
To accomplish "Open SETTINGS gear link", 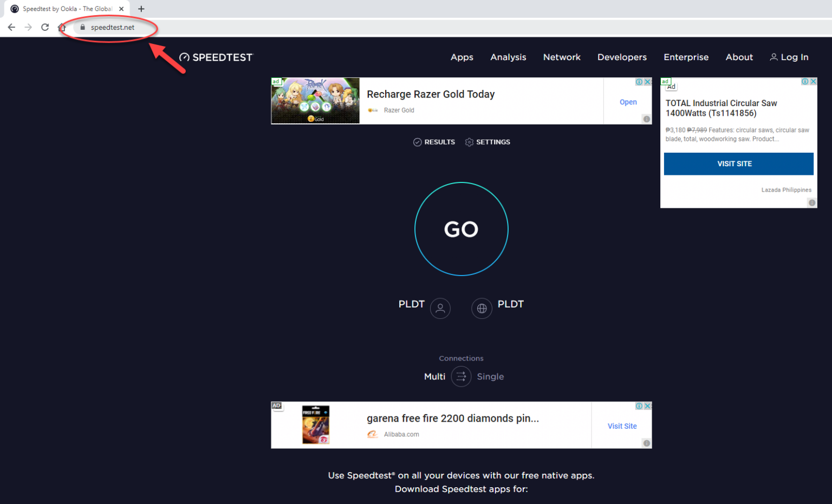I will [x=487, y=142].
